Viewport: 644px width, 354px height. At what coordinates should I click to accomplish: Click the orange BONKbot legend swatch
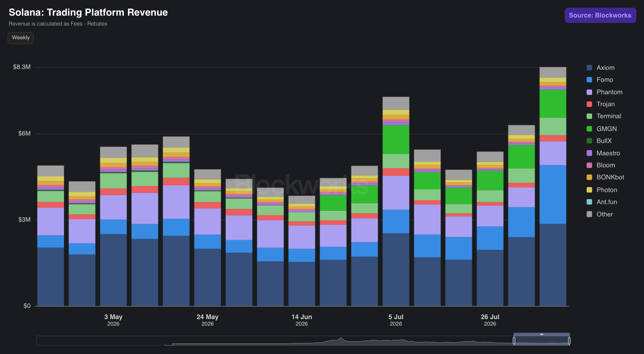[x=589, y=177]
